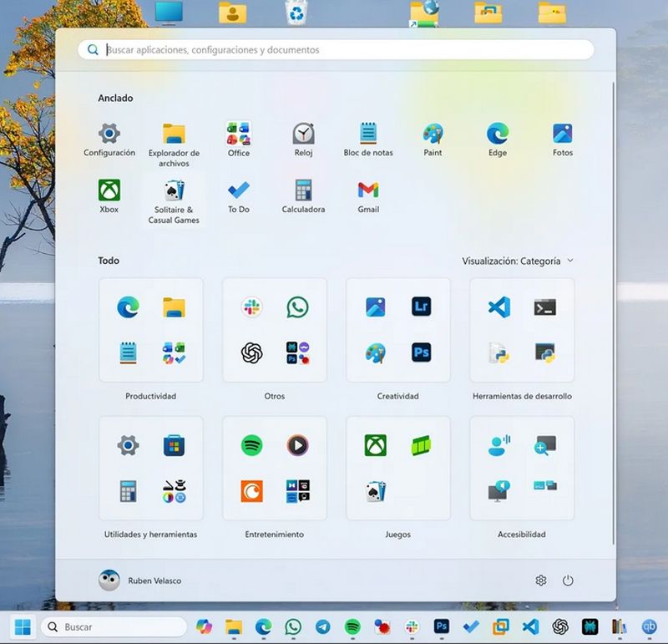The image size is (668, 644).
Task: Open the Herramientas de desarrollo category
Action: pos(522,330)
